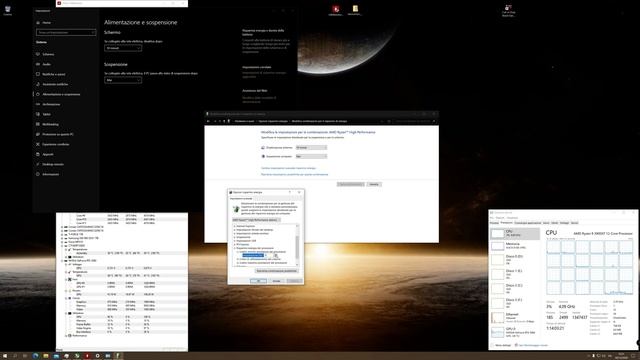Click the taskbar clock
The image size is (640, 360).
click(x=621, y=356)
